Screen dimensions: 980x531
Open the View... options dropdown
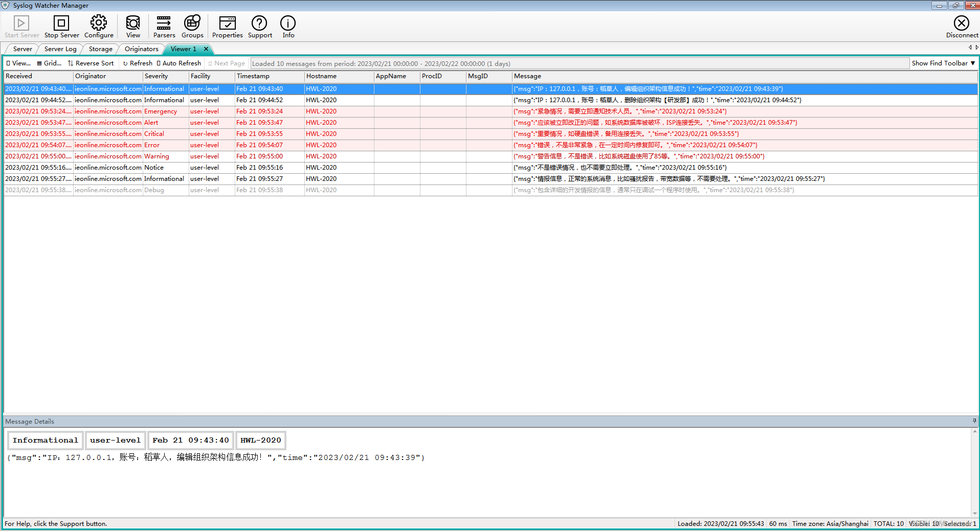click(x=18, y=63)
